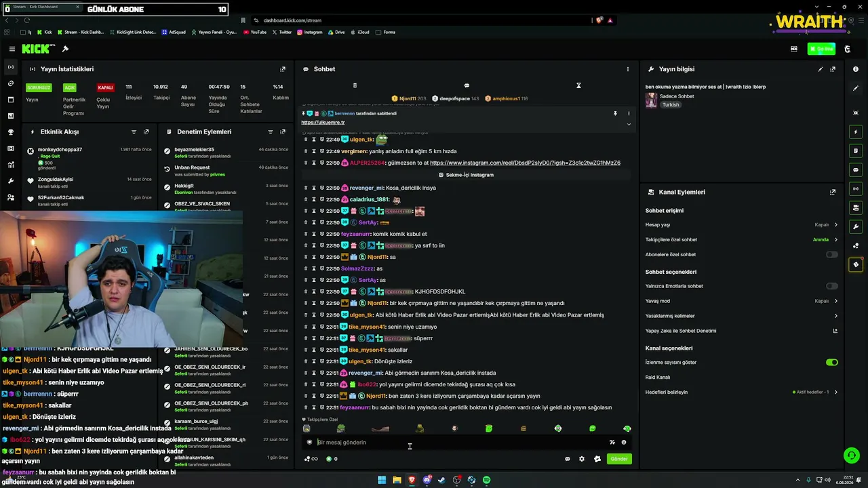Open the Sohbet panel three-dot menu
The image size is (868, 488).
point(628,69)
